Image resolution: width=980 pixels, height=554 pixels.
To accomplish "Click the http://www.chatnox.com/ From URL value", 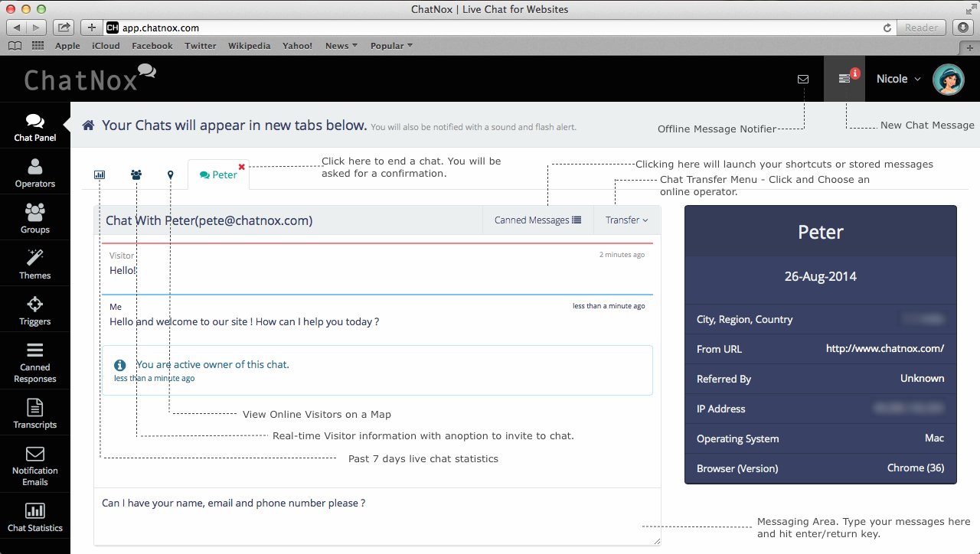I will coord(884,348).
